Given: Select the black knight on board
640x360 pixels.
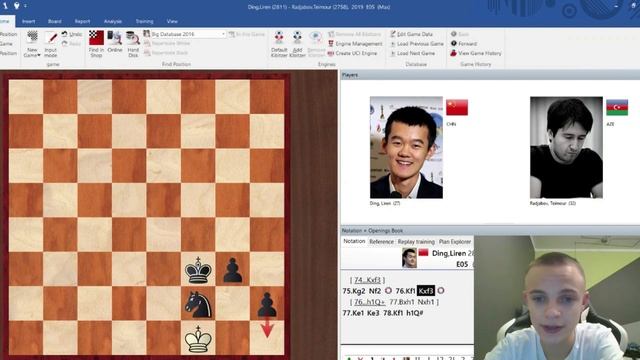Looking at the screenshot, I should click(x=198, y=304).
